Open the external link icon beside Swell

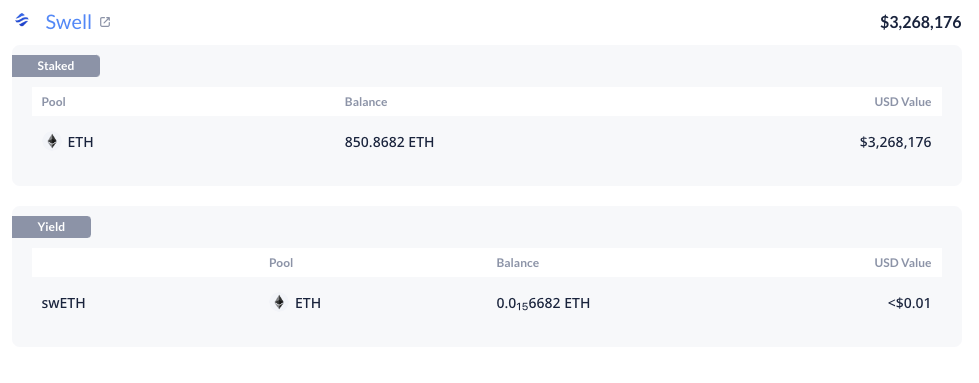[106, 22]
